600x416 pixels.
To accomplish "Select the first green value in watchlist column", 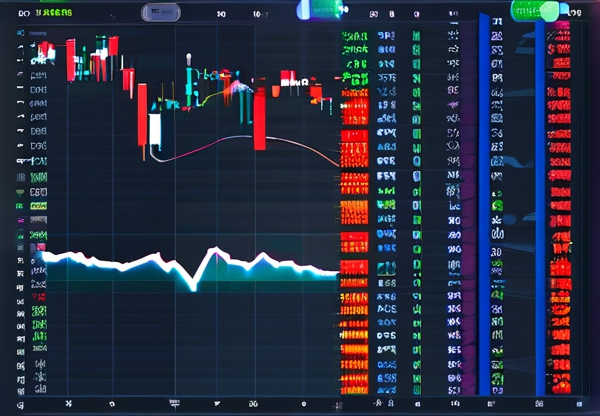I will (x=354, y=37).
